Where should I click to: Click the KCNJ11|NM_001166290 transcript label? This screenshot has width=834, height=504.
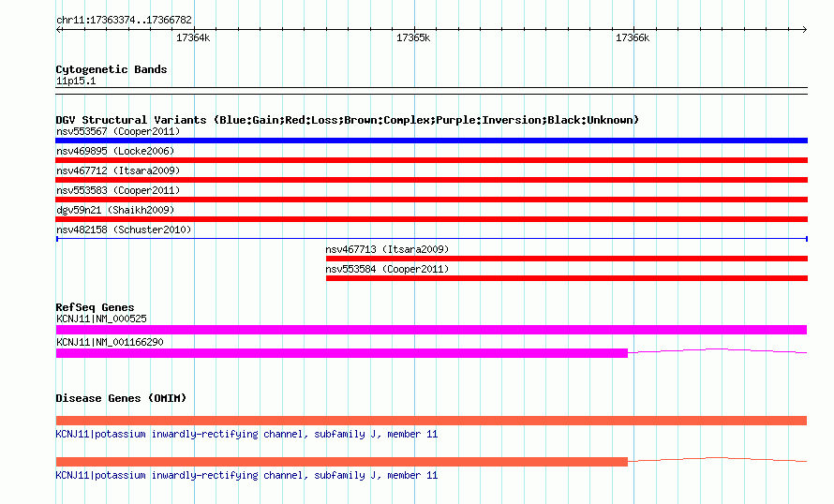[x=110, y=342]
